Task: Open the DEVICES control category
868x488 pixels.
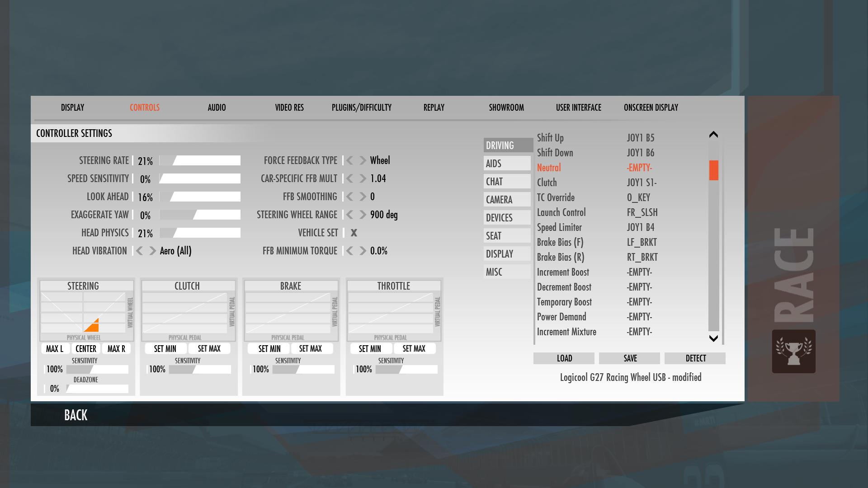Action: 507,218
